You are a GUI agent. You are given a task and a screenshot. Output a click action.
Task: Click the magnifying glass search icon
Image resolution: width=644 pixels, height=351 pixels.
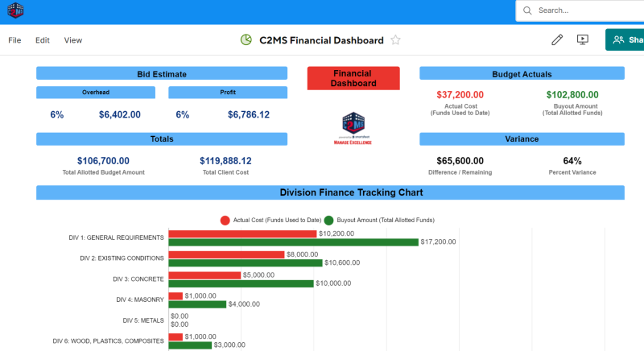click(x=527, y=10)
